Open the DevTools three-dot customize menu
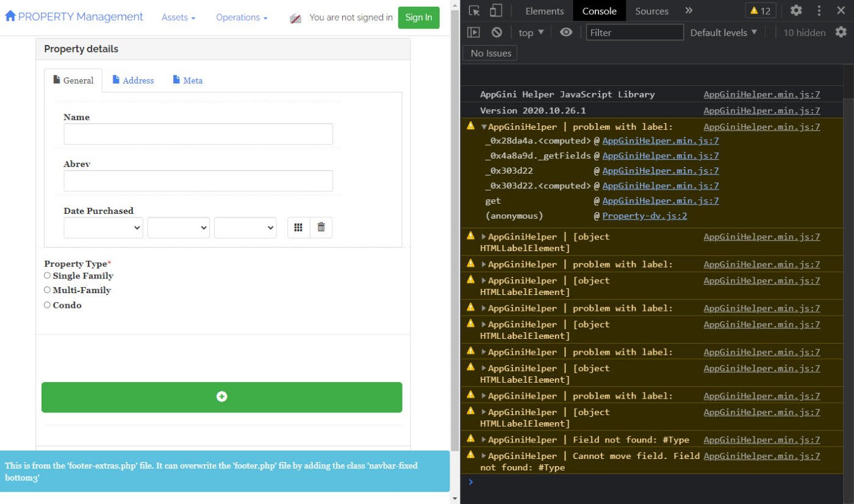 point(819,10)
